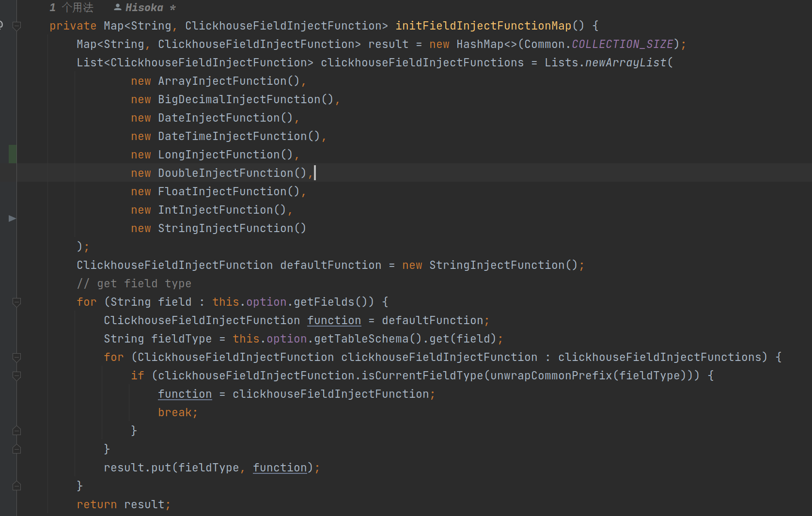Collapse the inner for loop over clickhouseFieldInjectFunctions
The height and width of the screenshot is (516, 812).
click(16, 358)
